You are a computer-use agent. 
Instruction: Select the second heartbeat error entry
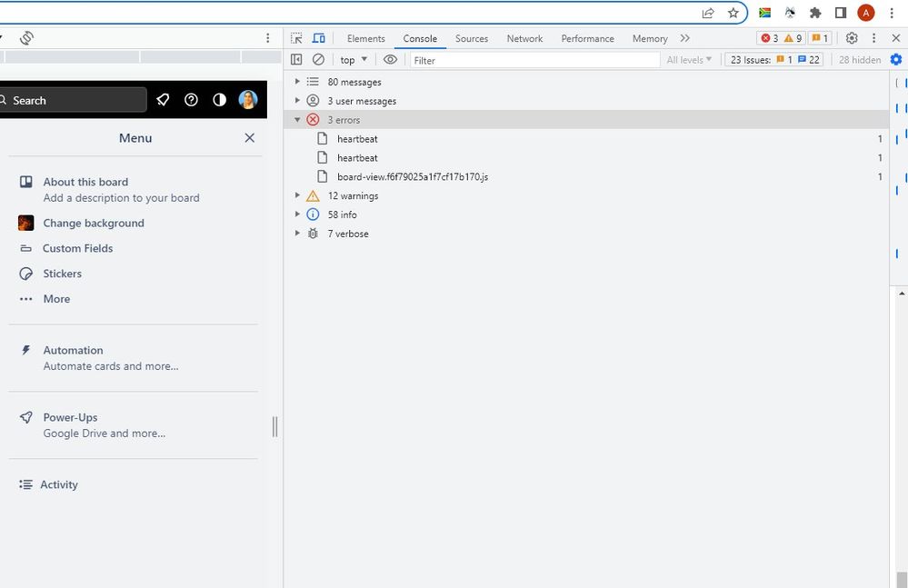click(x=586, y=158)
